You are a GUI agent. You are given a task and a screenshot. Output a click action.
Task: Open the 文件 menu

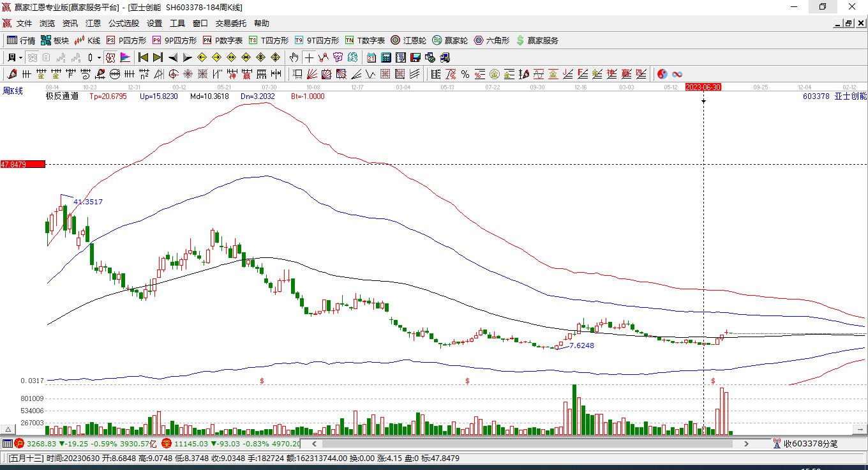24,24
